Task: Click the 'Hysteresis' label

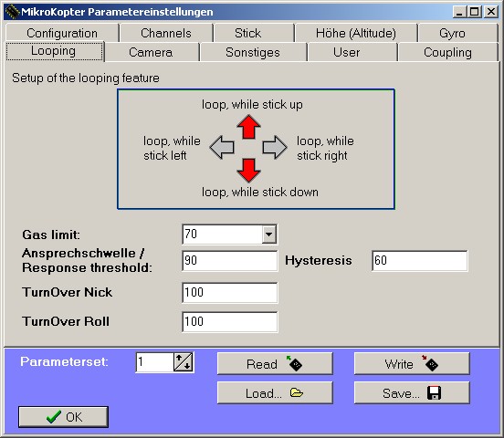Action: 319,260
